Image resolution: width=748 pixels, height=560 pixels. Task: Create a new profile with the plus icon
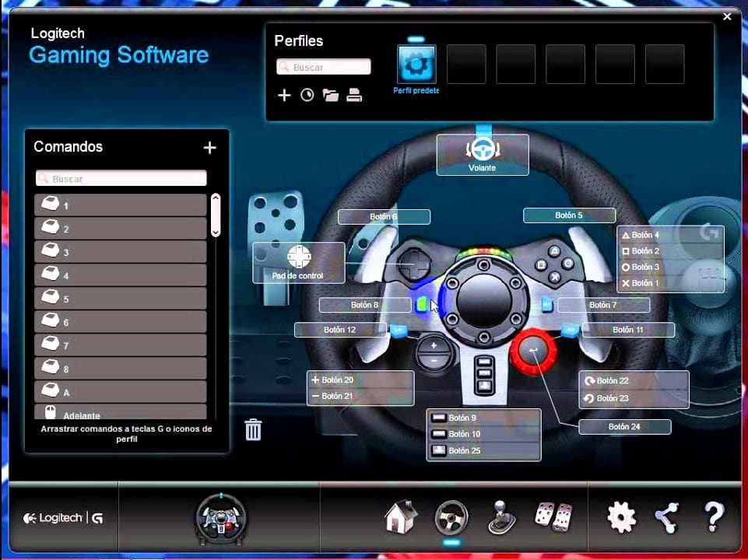pos(284,96)
